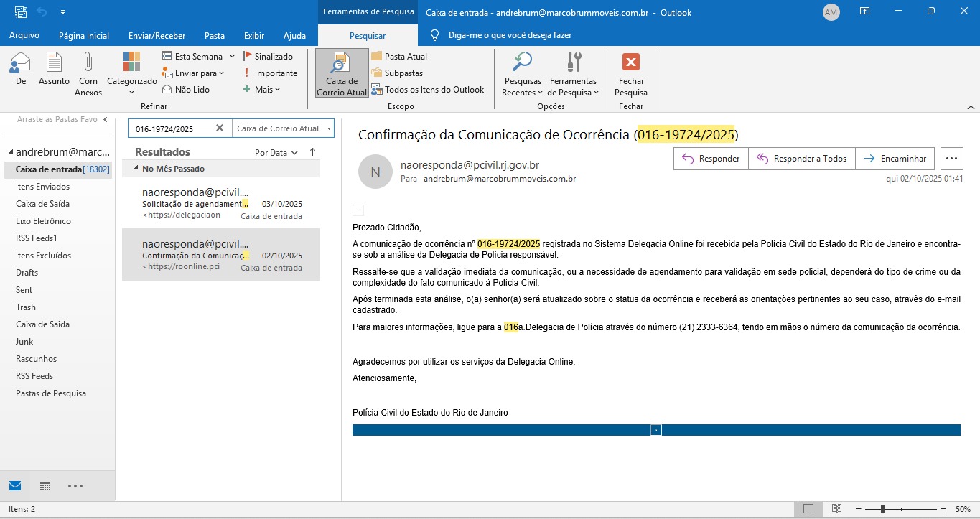Viewport: 980px width, 519px height.
Task: Switch to Calendar view icon
Action: (45, 486)
